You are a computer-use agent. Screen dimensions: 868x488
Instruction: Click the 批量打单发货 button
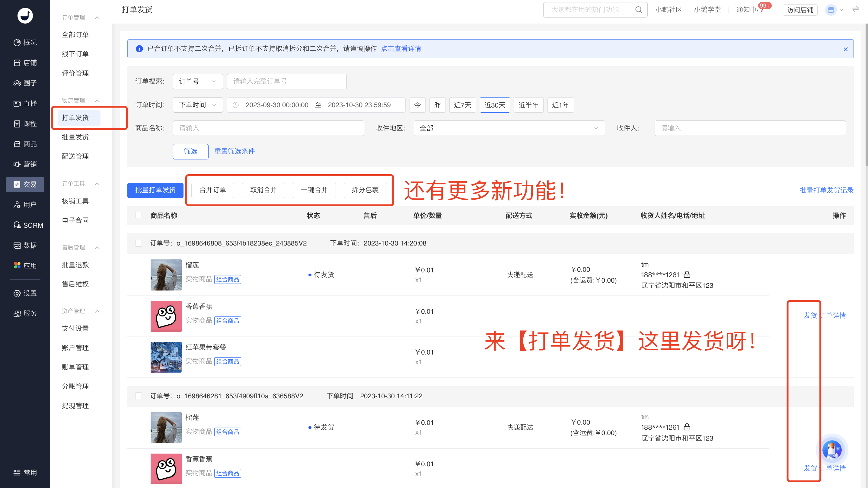coord(155,190)
